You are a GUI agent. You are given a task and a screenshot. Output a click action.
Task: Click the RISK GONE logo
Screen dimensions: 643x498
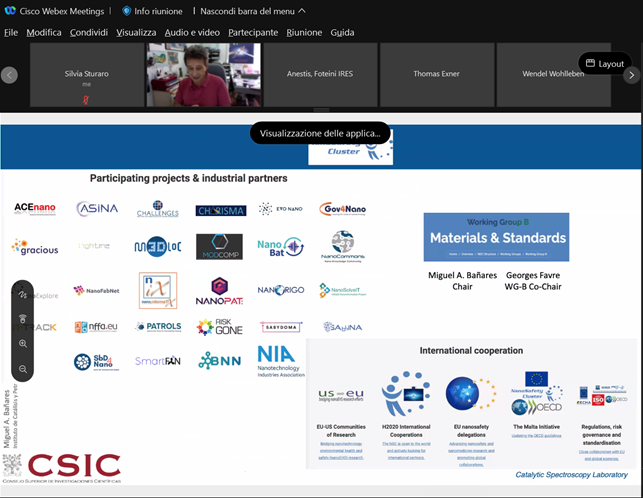point(219,327)
